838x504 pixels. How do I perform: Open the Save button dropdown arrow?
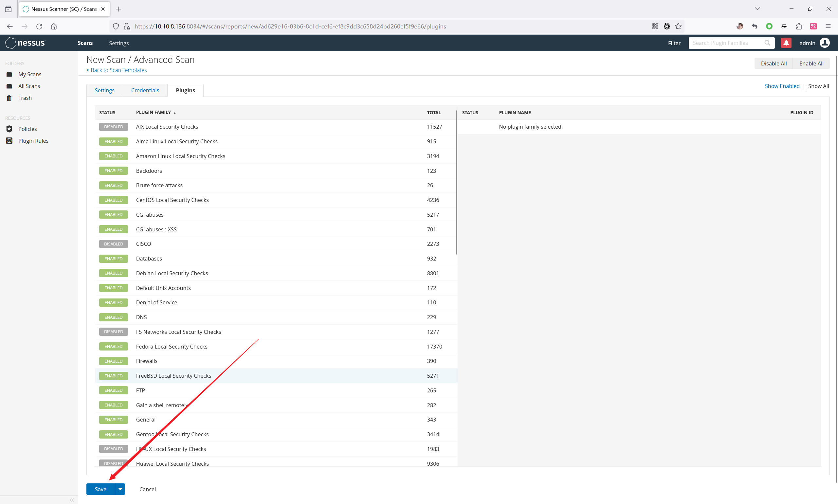point(120,489)
